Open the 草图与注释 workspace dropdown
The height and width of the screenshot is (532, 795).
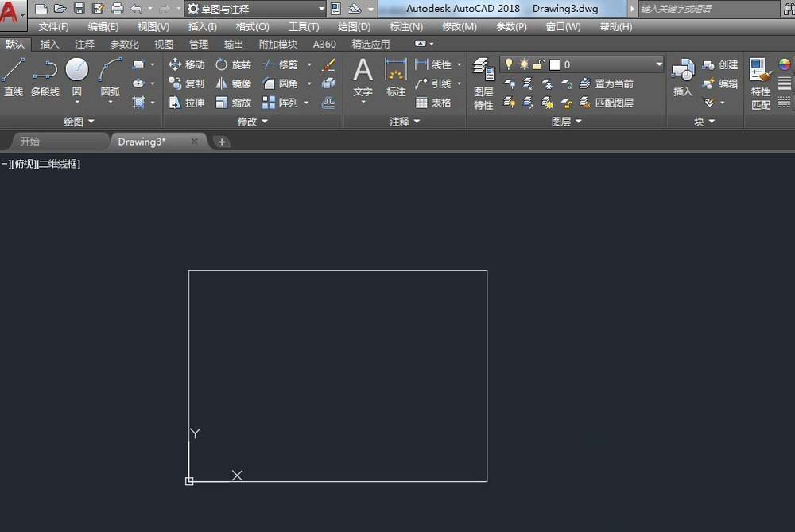coord(255,9)
